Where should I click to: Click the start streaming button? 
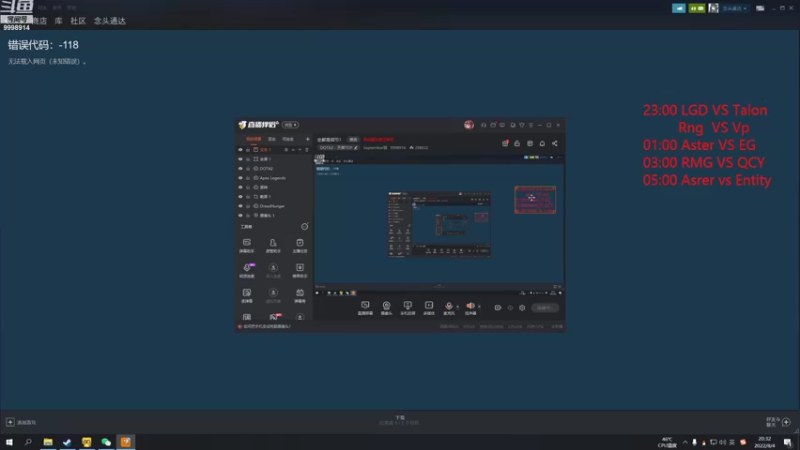pyautogui.click(x=545, y=308)
